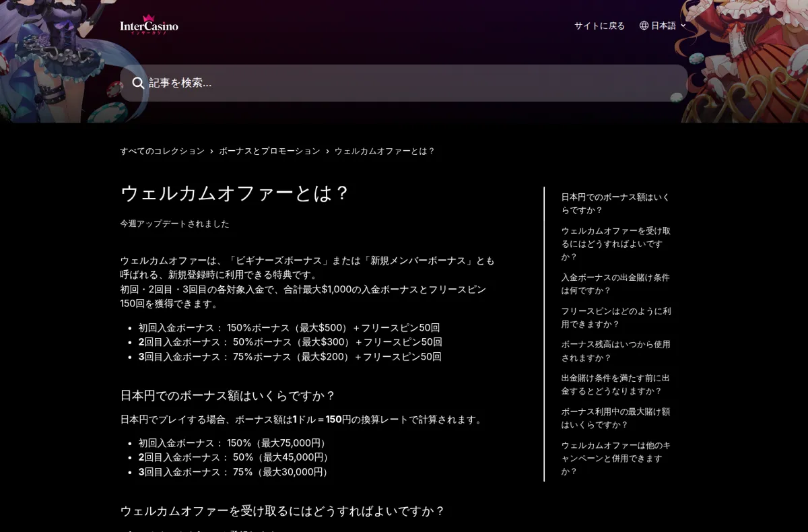
Task: Click 3回目入金ボーナス 75%ボーナス（最大$200） bullet
Action: [290, 357]
